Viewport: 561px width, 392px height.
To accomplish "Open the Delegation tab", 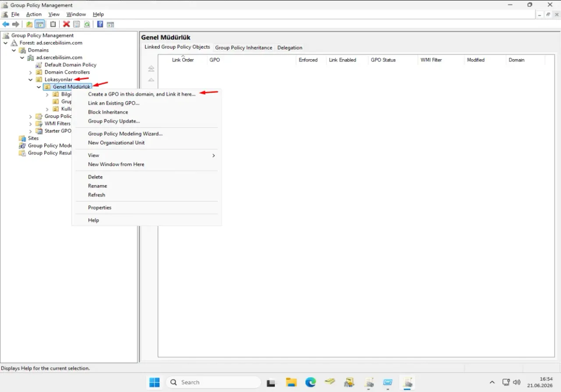I will [290, 48].
